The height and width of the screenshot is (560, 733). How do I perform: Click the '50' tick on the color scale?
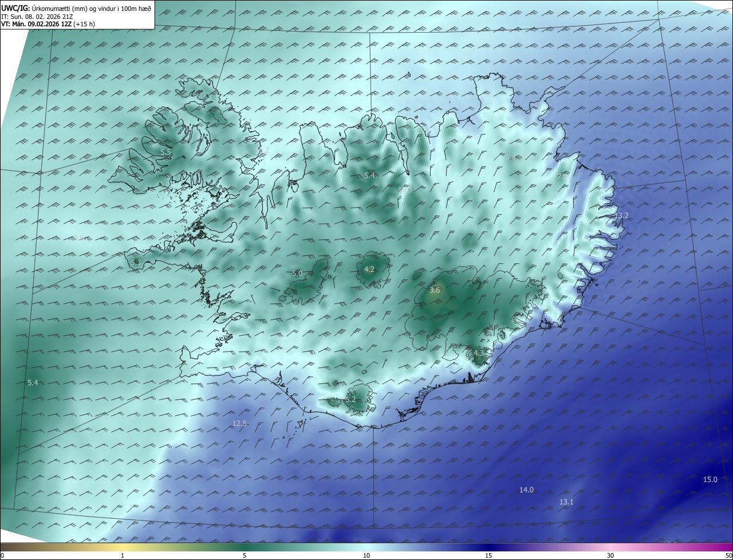[x=729, y=556]
